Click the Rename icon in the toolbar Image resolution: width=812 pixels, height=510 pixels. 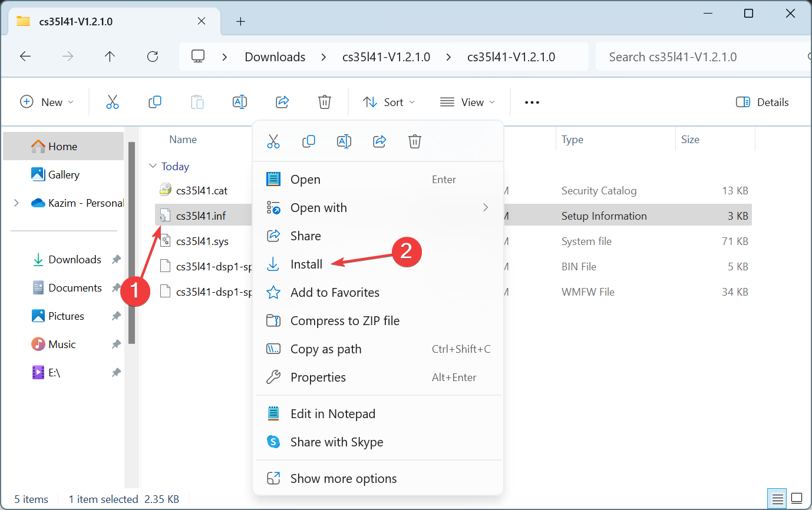(x=240, y=102)
